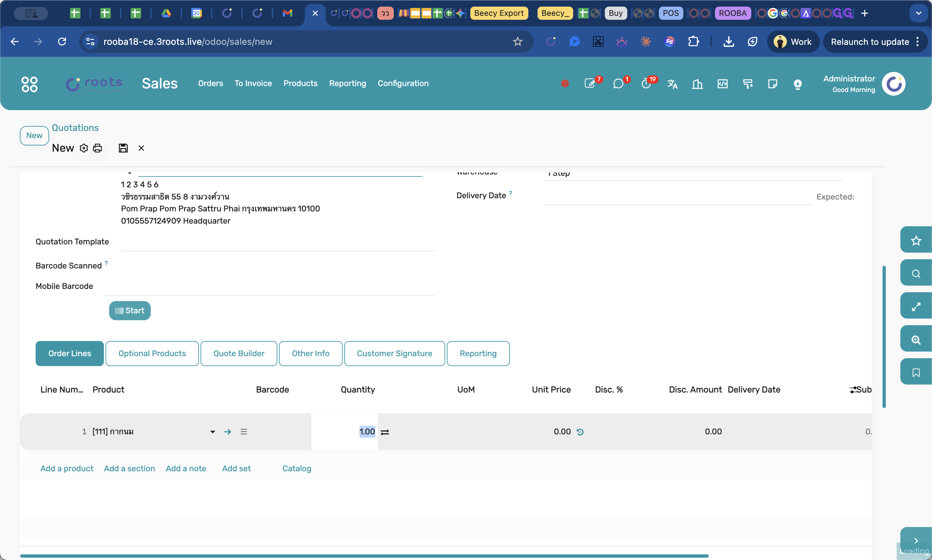Screen dimensions: 932x560
Task: Open the browser tab search dropdown
Action: pos(918,13)
